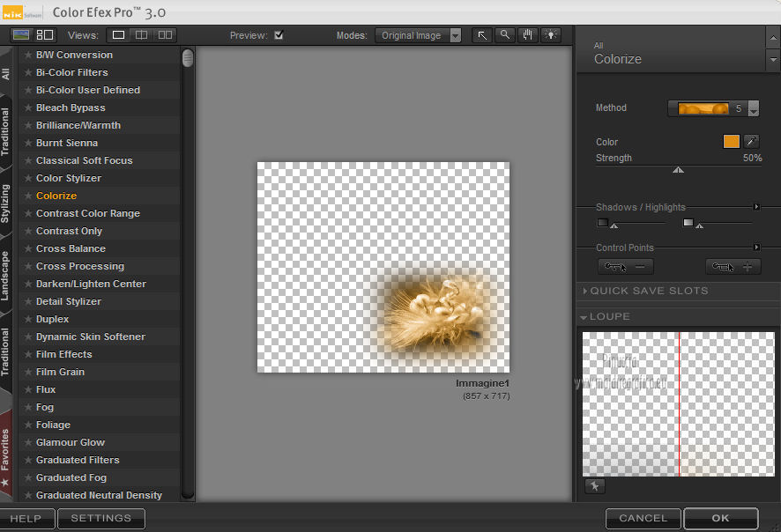Show filter list grid layout icon
The image size is (781, 532).
(45, 35)
